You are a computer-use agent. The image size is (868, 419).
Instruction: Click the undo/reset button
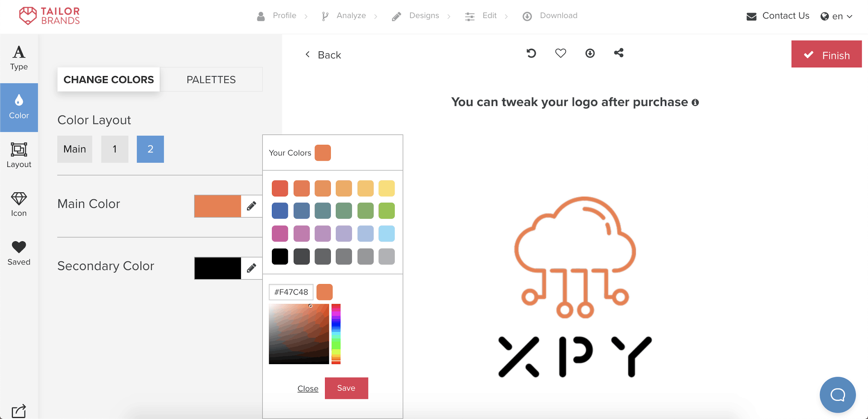[531, 54]
